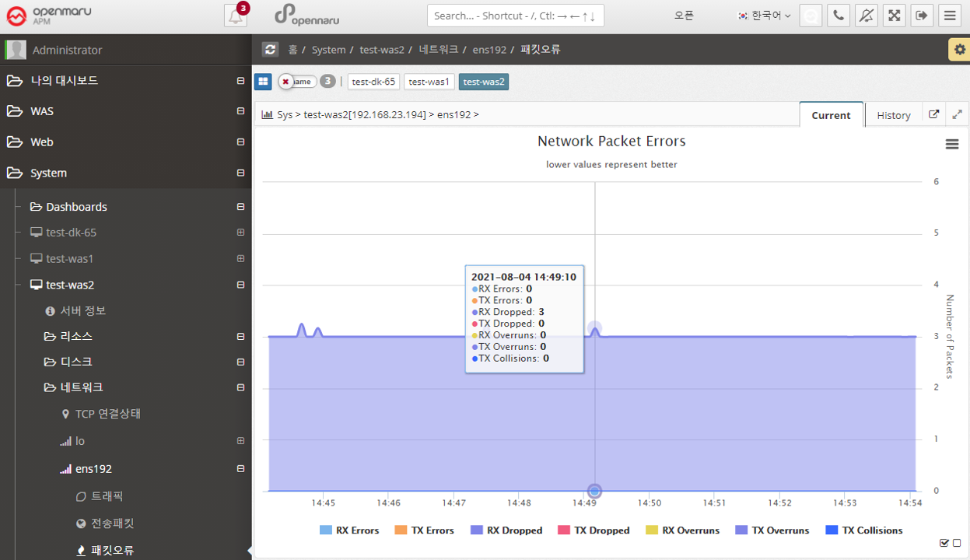Collapse the System menu section
The height and width of the screenshot is (560, 970).
240,173
